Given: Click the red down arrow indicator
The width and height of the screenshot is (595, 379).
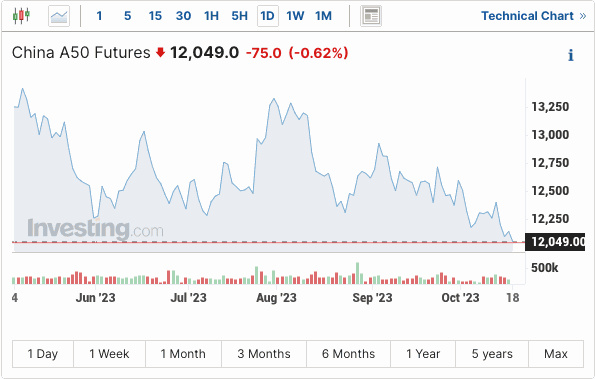Looking at the screenshot, I should (x=161, y=52).
